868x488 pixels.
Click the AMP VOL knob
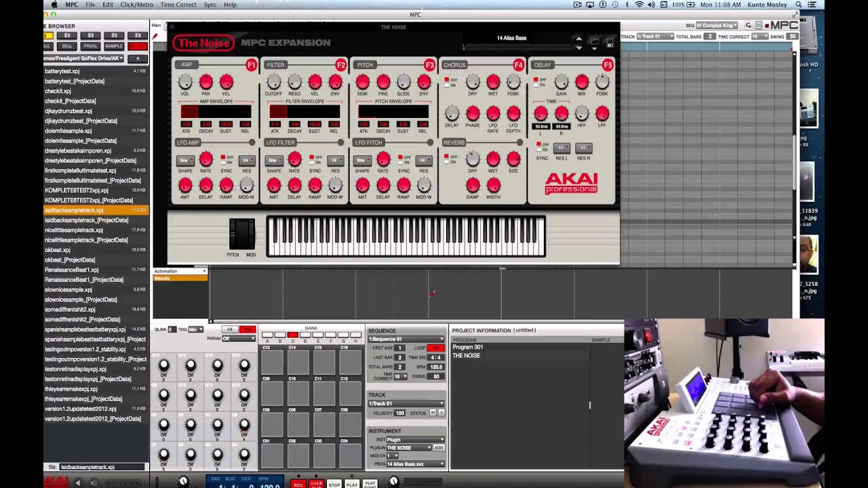(185, 82)
